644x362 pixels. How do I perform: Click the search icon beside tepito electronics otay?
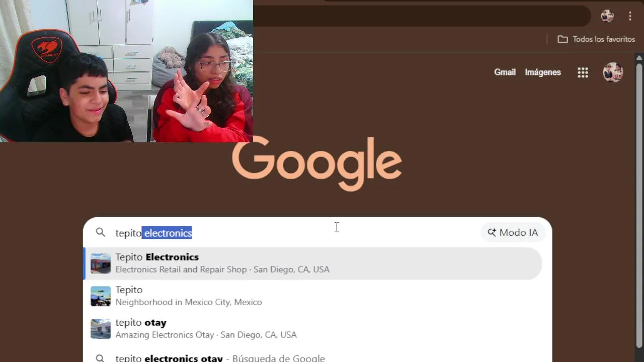click(100, 358)
